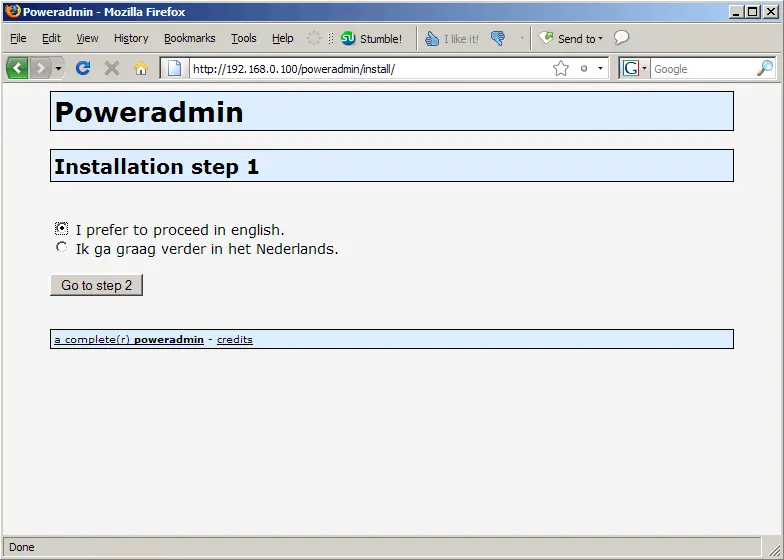Click the thumbs-down dislike icon
This screenshot has height=560, width=784.
pyautogui.click(x=498, y=38)
